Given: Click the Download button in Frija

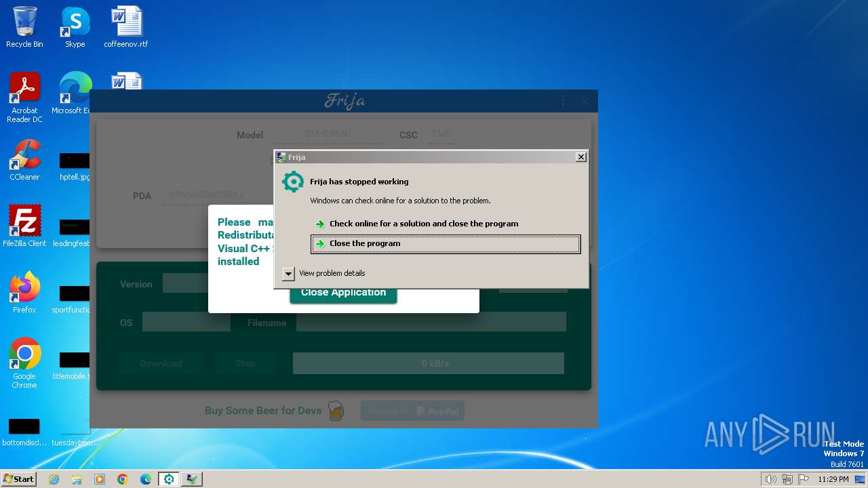Looking at the screenshot, I should (161, 363).
